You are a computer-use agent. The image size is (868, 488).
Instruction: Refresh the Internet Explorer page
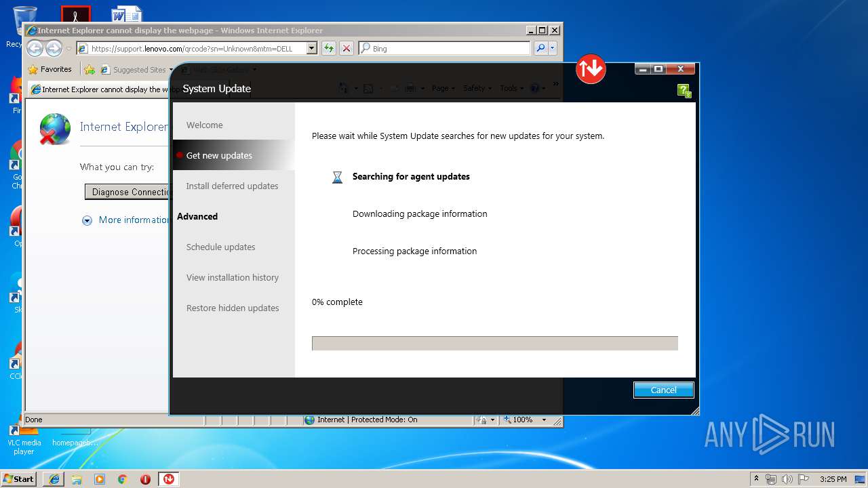[x=329, y=48]
